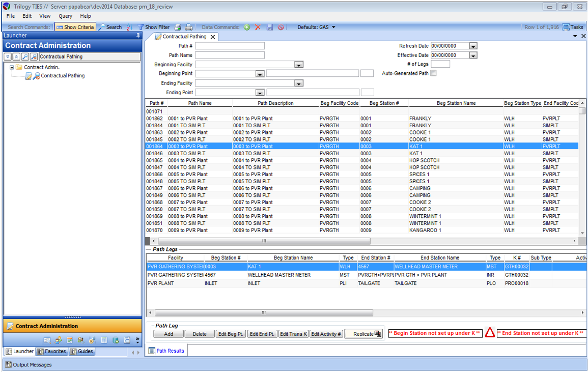Click the sort A-Z icon beside Search
This screenshot has width=588, height=372.
click(129, 27)
